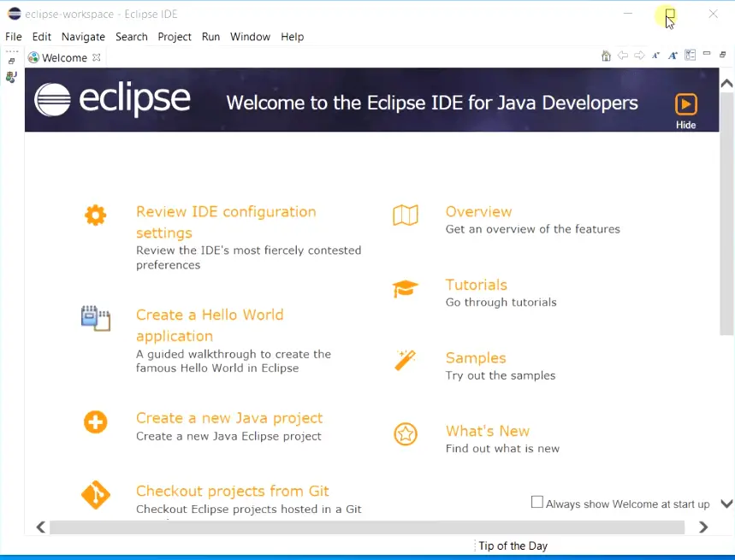Open the Customize Page icon in the toolbar

[690, 56]
